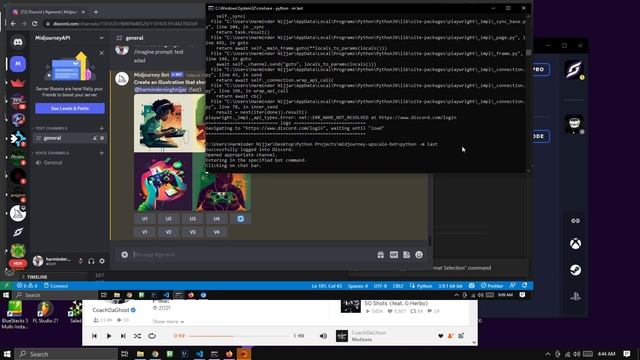This screenshot has height=360, width=640.
Task: Mute microphone in Discord user panel
Action: point(81,261)
